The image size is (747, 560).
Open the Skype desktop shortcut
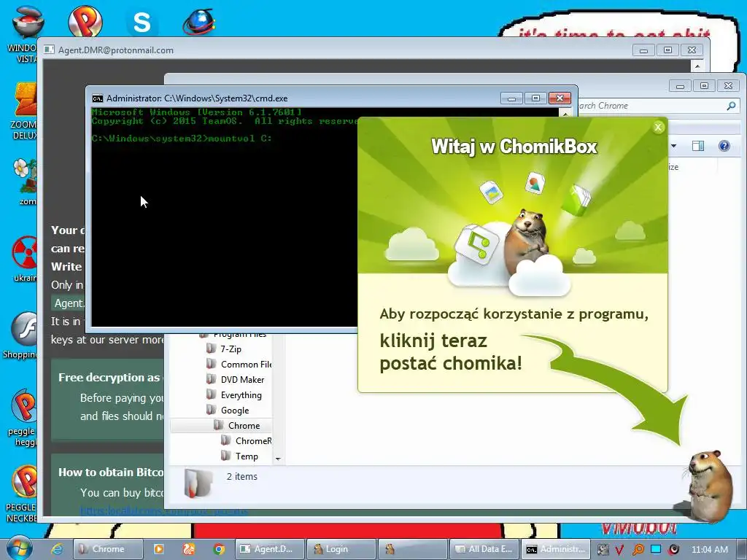(142, 22)
